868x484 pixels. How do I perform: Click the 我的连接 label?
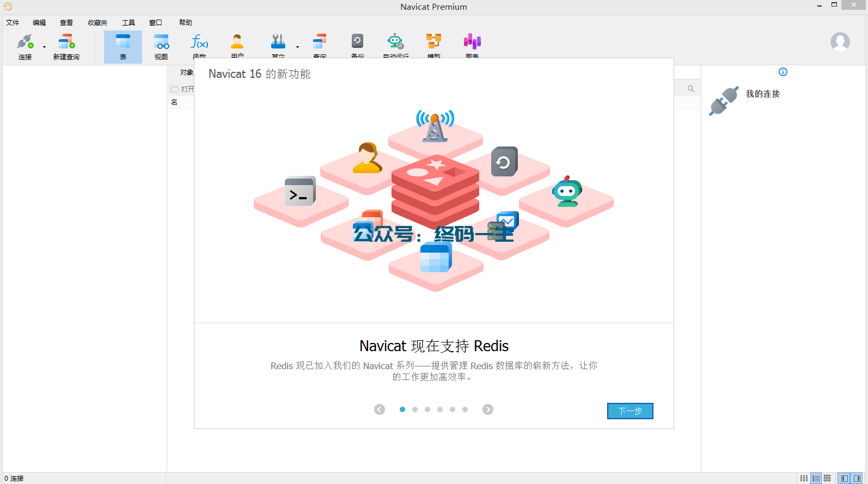(x=763, y=94)
